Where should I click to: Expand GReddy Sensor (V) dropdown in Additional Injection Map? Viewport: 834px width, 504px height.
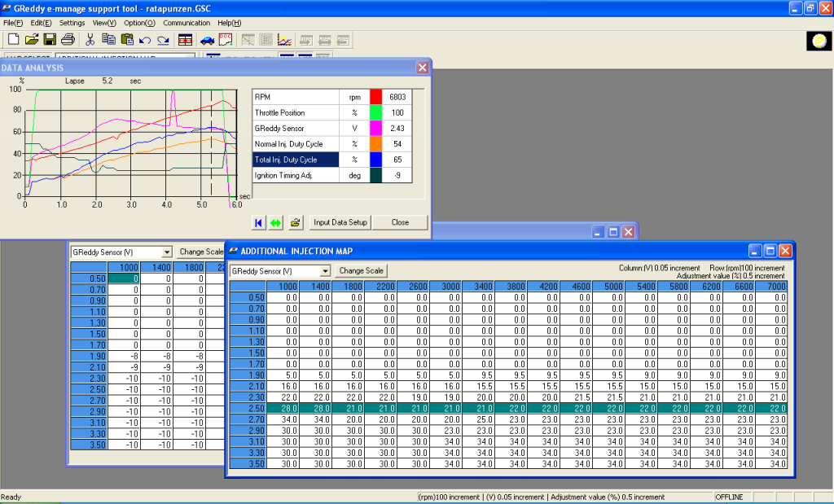[x=325, y=271]
